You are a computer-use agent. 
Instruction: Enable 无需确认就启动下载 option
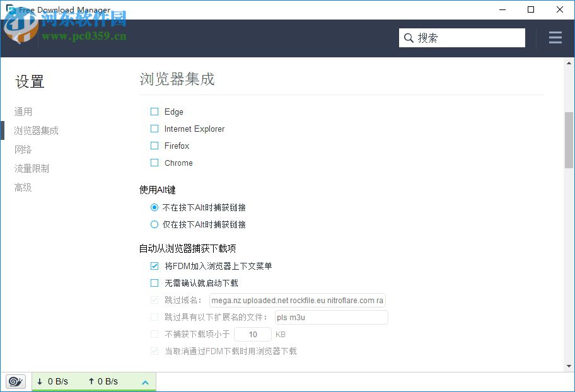[154, 283]
